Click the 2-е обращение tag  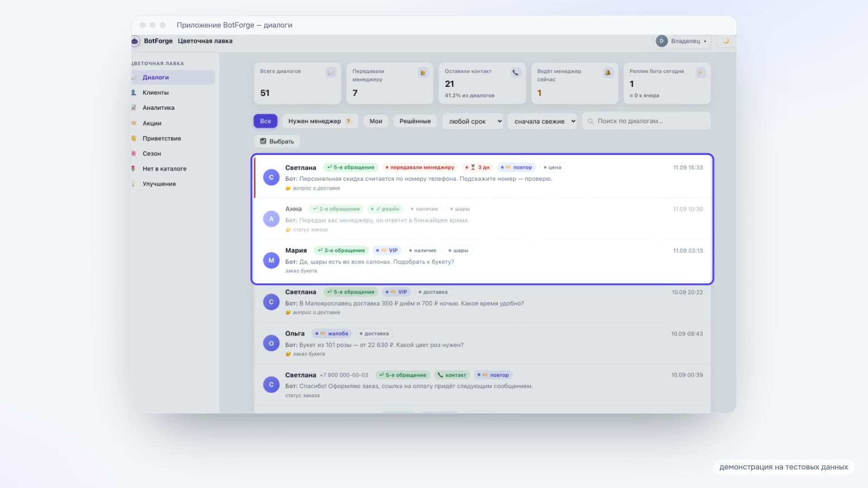click(336, 209)
